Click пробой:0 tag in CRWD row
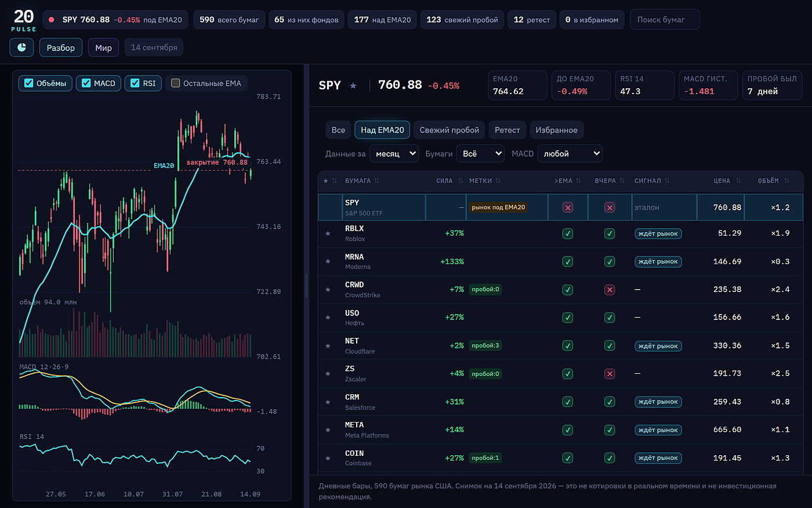This screenshot has height=508, width=812. point(485,289)
